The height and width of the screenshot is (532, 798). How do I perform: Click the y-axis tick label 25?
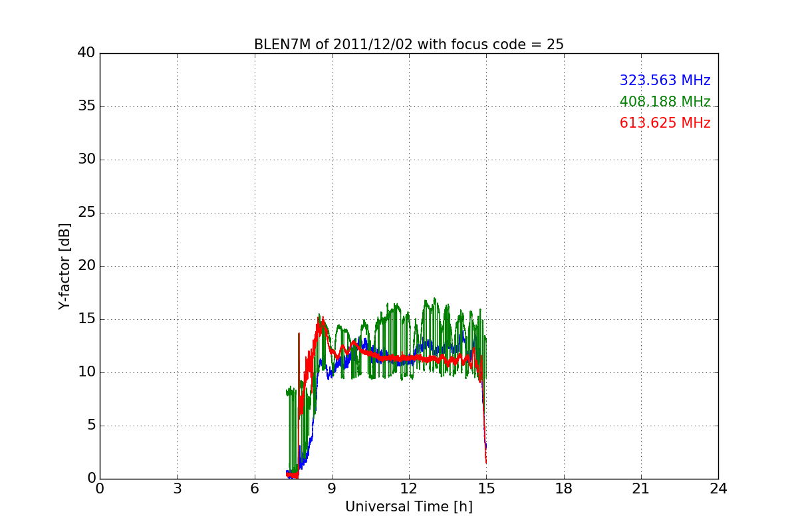[x=86, y=213]
